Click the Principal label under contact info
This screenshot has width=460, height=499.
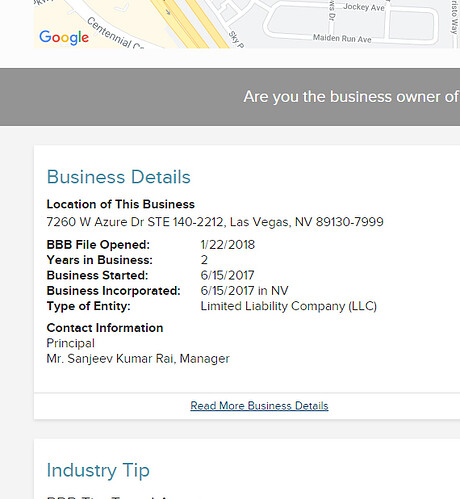click(70, 343)
